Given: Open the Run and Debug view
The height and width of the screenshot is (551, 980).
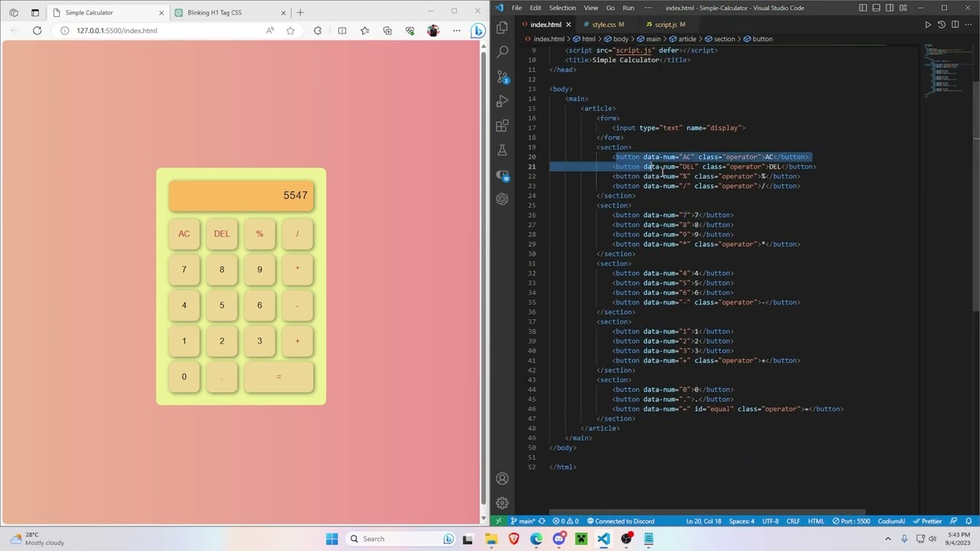Looking at the screenshot, I should tap(502, 101).
